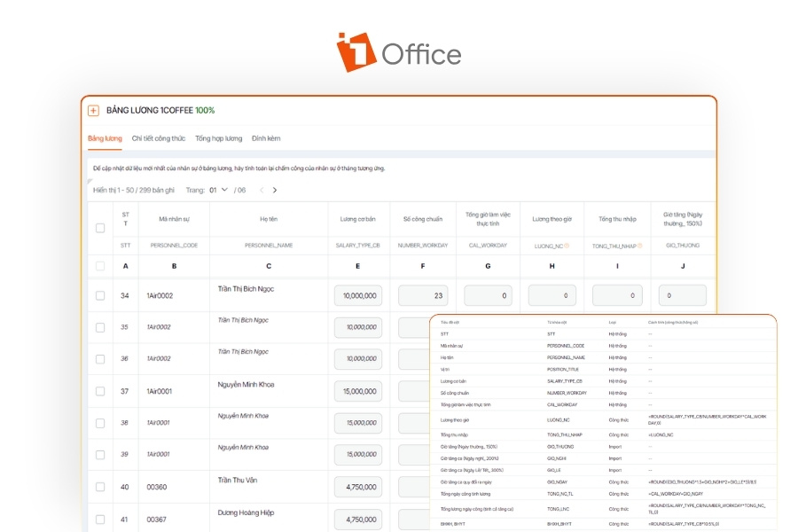Image resolution: width=798 pixels, height=532 pixels.
Task: Select name Trần Thị Bích Ngọc in row 34
Action: point(246,289)
